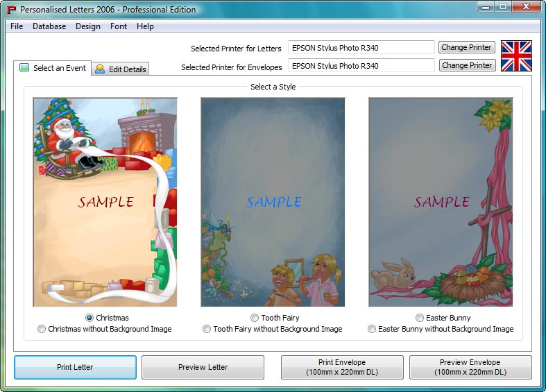Close the Personalised Letters window
Image resolution: width=546 pixels, height=392 pixels.
coord(526,7)
